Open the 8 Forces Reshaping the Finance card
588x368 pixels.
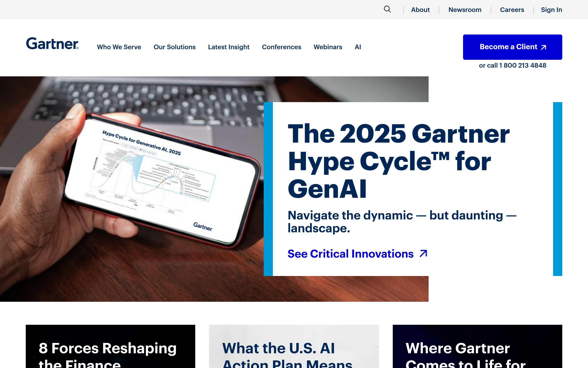pos(110,346)
